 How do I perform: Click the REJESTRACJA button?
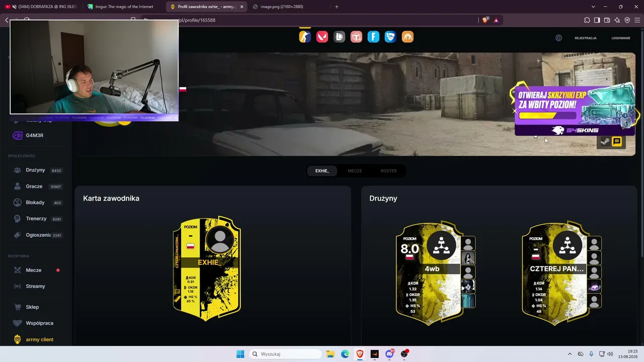[x=586, y=38]
